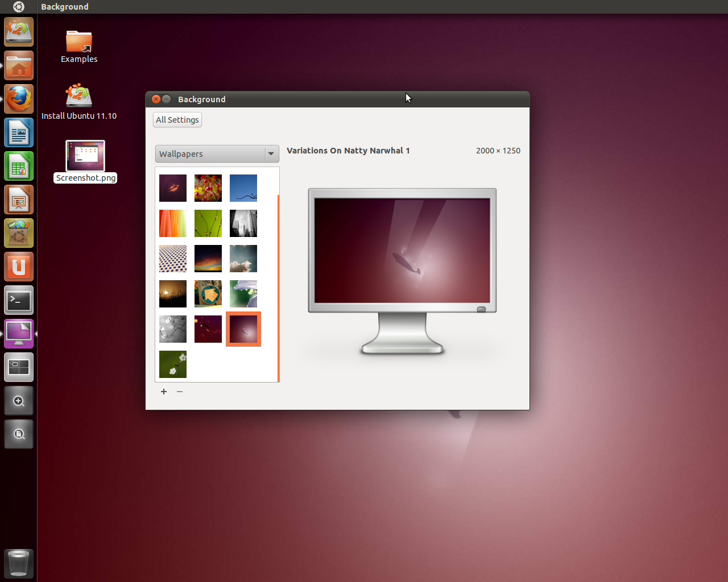Select Screenshot.png file on desktop
The height and width of the screenshot is (582, 728).
coord(85,162)
